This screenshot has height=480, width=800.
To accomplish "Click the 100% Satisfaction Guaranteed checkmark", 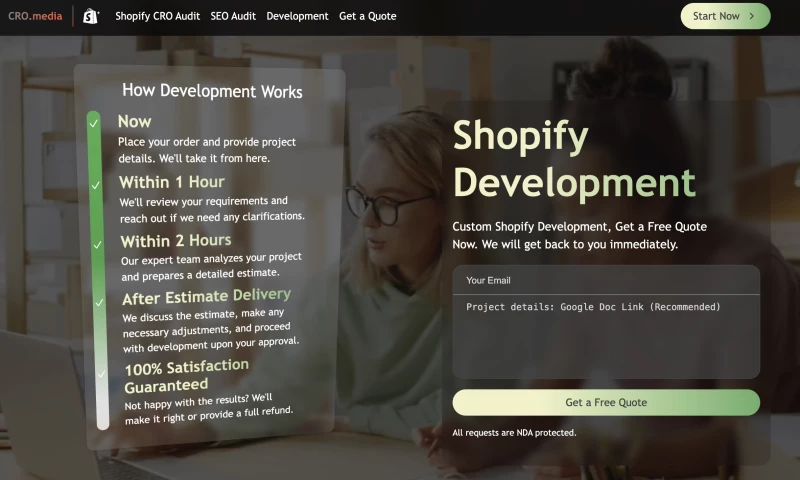I will tap(102, 373).
